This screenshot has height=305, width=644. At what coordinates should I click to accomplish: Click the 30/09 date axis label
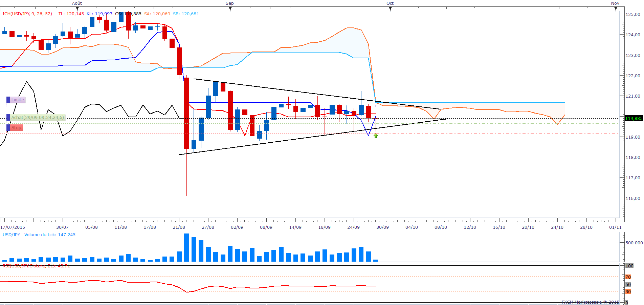[x=382, y=227]
